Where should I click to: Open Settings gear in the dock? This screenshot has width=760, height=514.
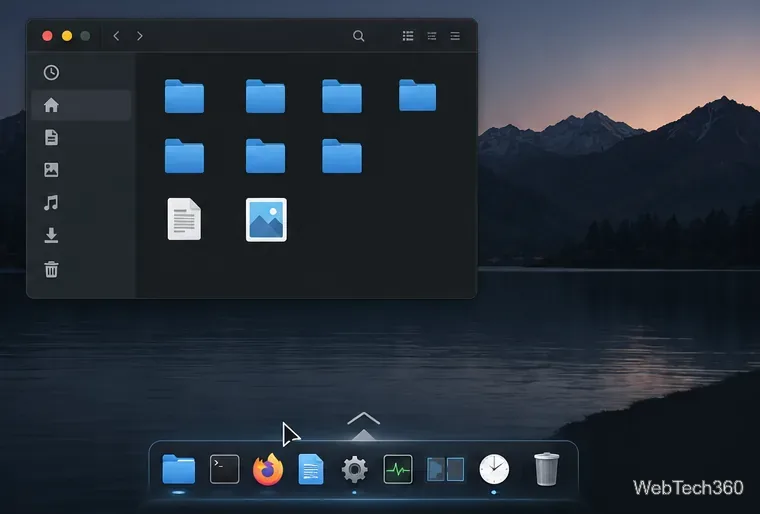354,469
